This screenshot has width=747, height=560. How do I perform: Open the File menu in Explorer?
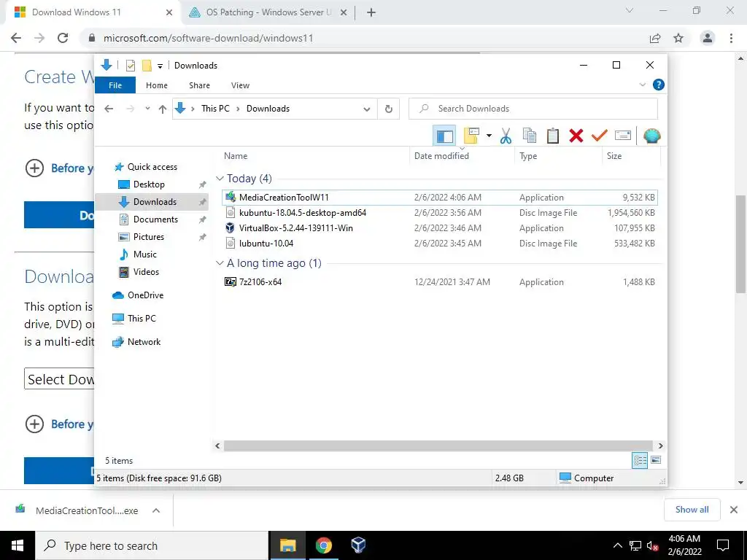tap(115, 85)
